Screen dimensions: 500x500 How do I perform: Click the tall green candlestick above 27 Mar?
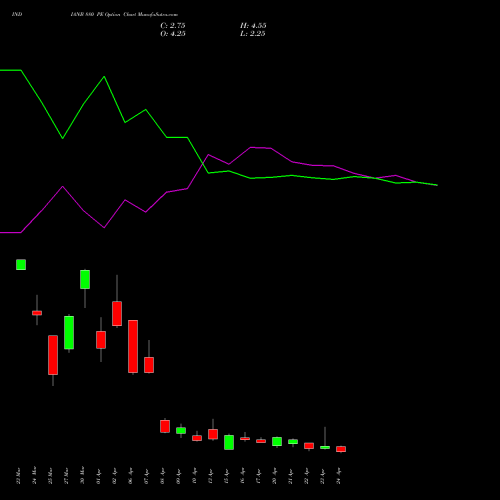(69, 333)
